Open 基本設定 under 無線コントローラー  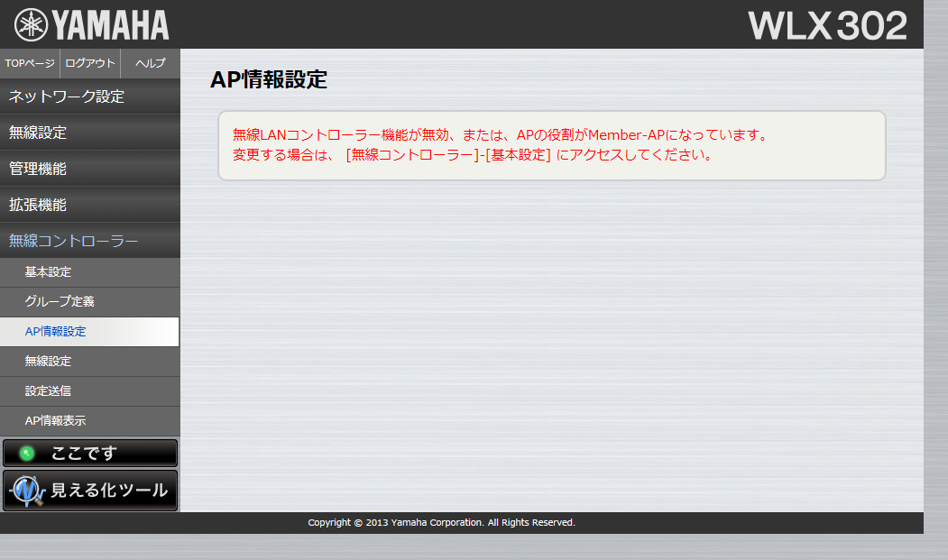[x=48, y=271]
